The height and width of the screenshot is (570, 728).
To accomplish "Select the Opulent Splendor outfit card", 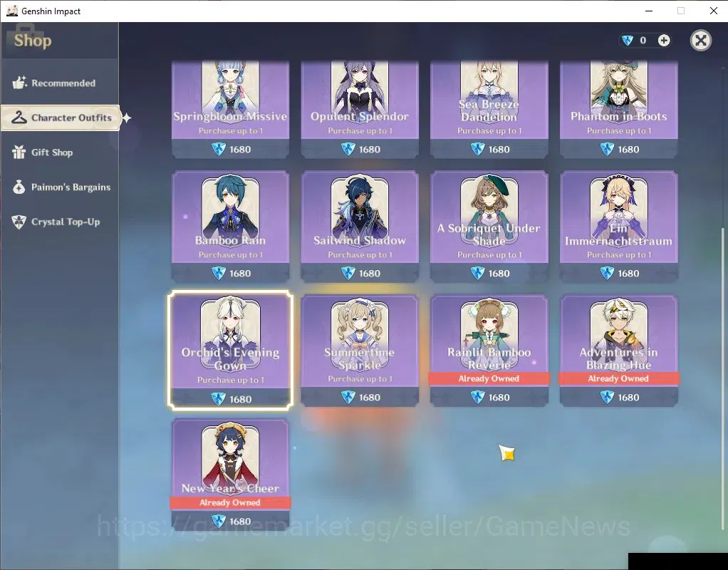I will (x=360, y=109).
